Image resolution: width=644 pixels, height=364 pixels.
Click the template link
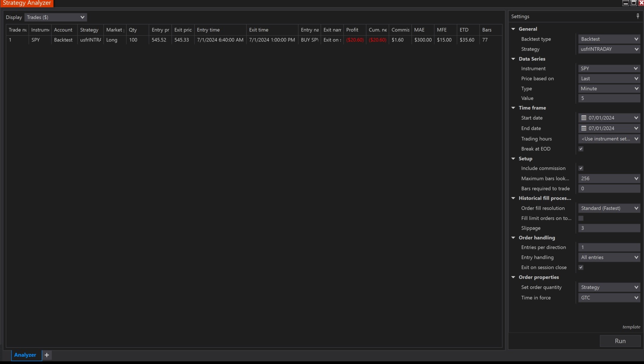click(631, 327)
